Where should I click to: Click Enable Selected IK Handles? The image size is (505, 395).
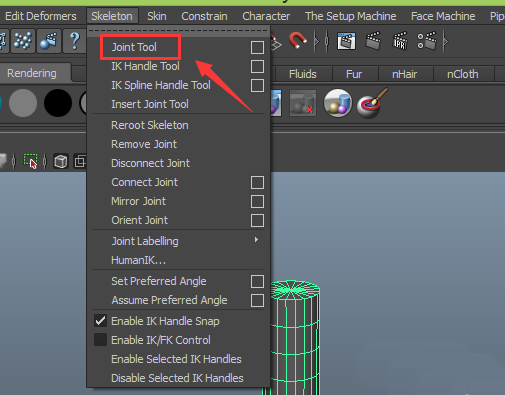click(176, 359)
